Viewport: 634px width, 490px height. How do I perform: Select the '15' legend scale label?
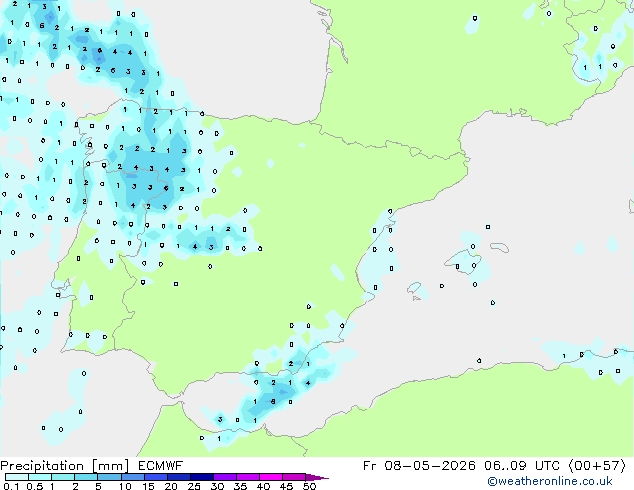(148, 486)
